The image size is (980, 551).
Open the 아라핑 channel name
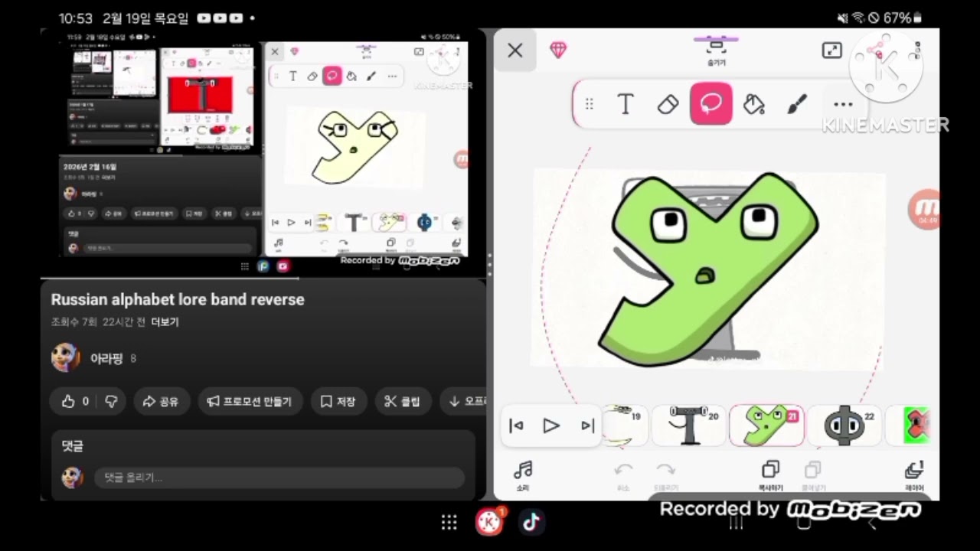pyautogui.click(x=106, y=358)
